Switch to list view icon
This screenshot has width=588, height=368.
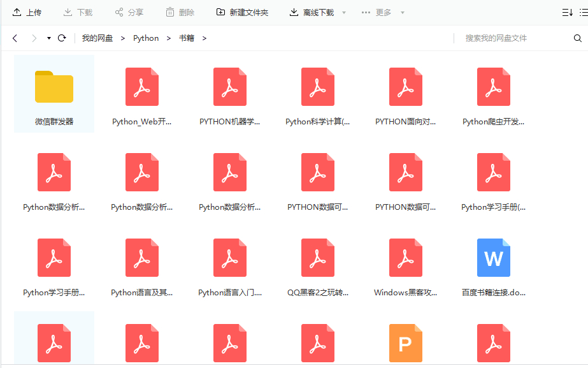pyautogui.click(x=584, y=12)
